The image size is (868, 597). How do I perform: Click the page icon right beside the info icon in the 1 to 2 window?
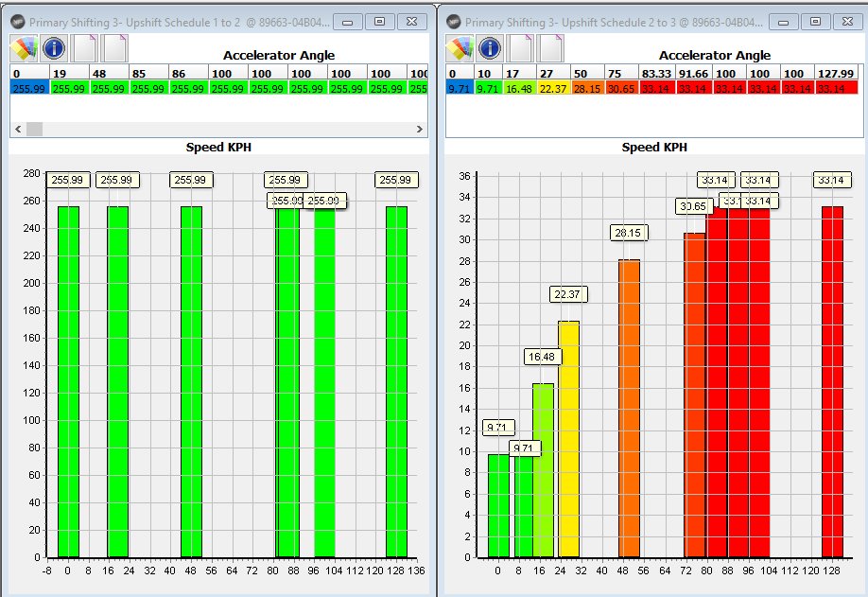[84, 48]
